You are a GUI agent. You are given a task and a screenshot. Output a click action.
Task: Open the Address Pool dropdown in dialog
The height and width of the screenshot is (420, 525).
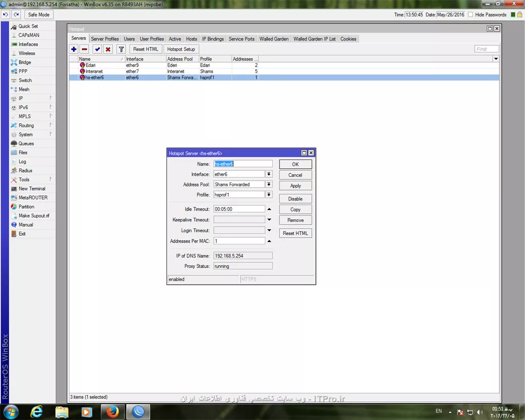click(269, 185)
